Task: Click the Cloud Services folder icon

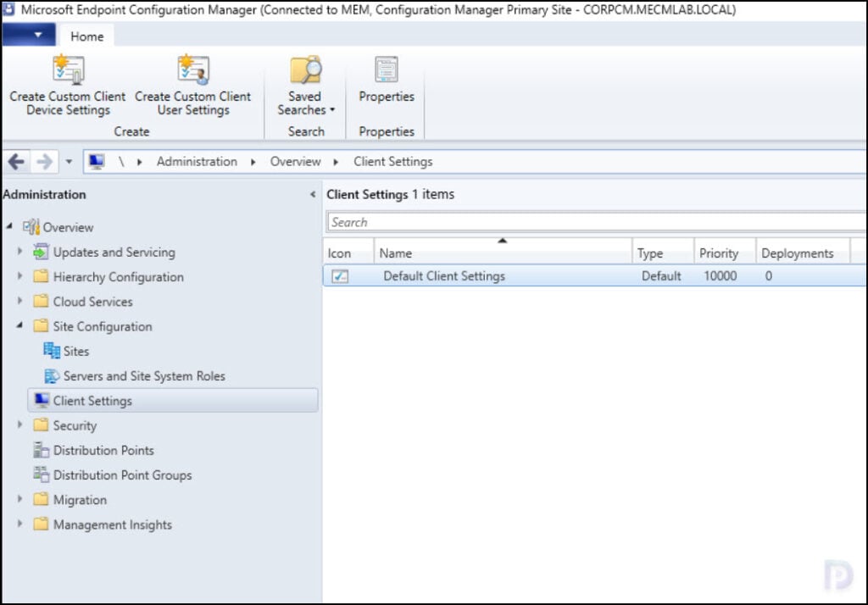Action: [x=41, y=301]
